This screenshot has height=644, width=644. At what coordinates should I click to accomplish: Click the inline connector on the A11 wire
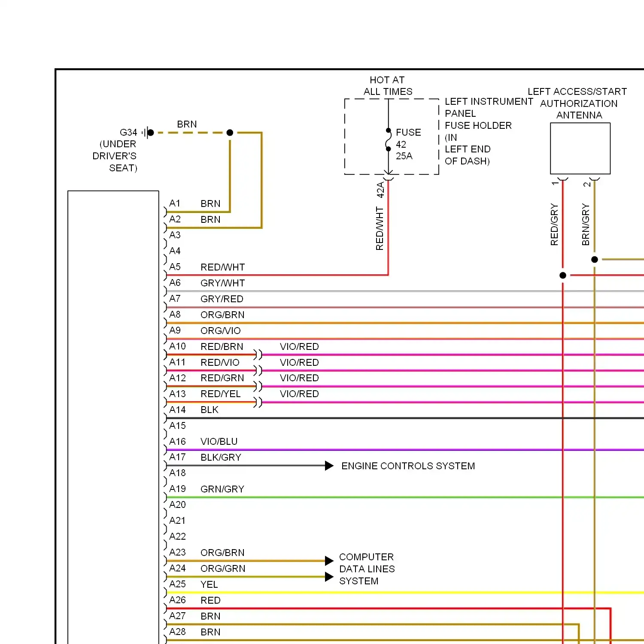[x=258, y=371]
